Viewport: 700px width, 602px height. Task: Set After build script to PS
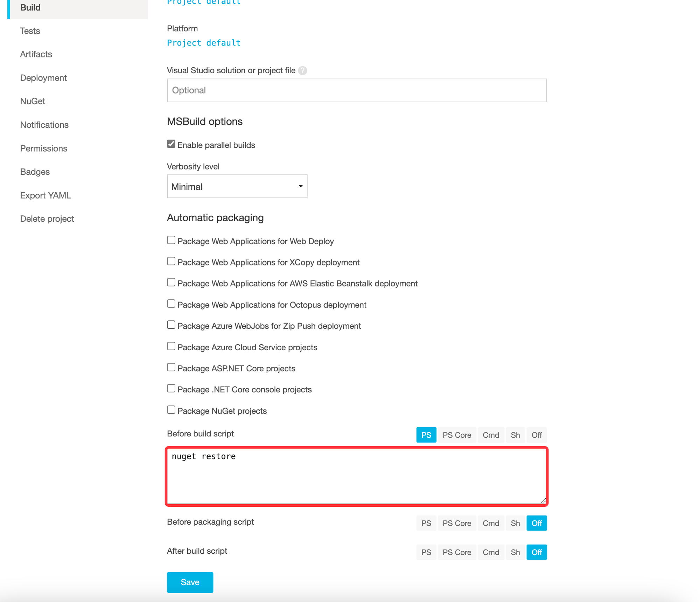coord(426,552)
